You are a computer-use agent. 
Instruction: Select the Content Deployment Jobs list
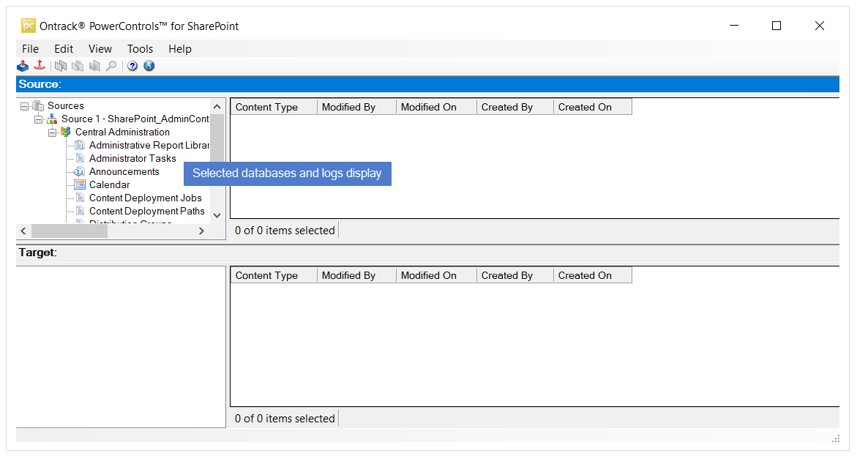pyautogui.click(x=145, y=198)
